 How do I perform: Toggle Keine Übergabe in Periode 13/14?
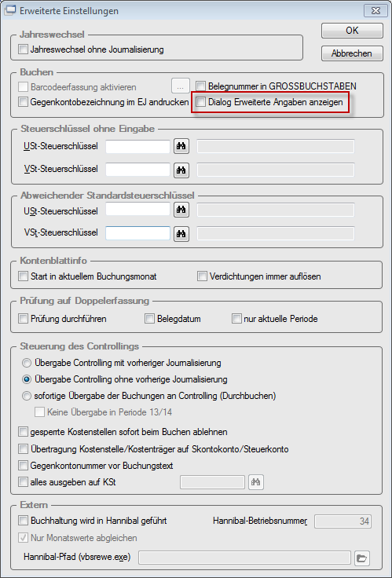click(40, 412)
